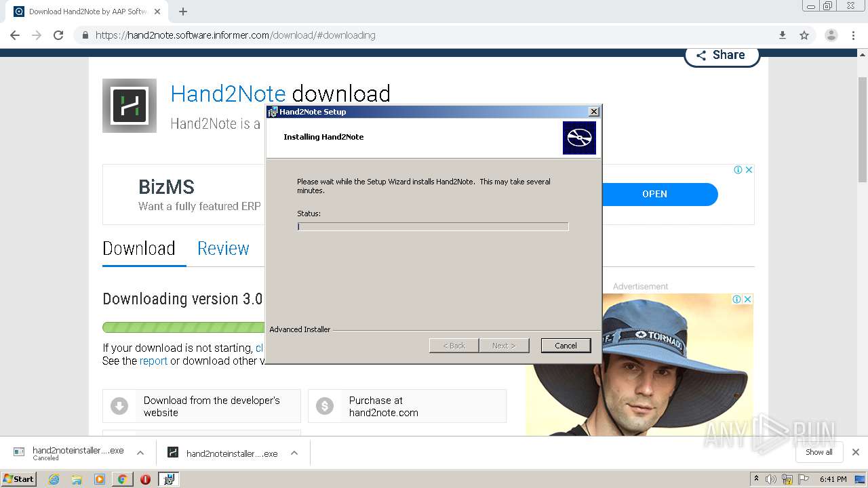Open the canceled hand2noteinstaller download item

point(69,453)
